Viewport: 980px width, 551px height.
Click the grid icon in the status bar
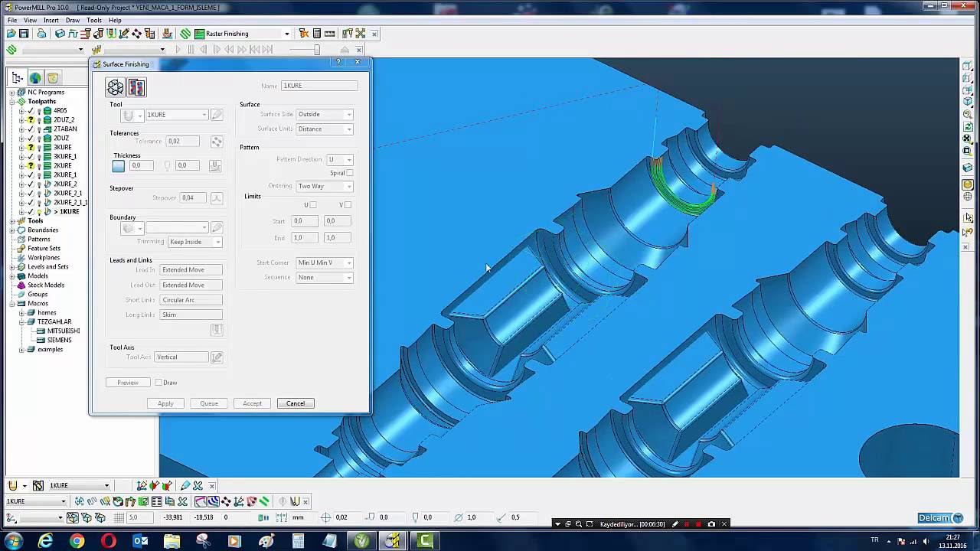[119, 517]
